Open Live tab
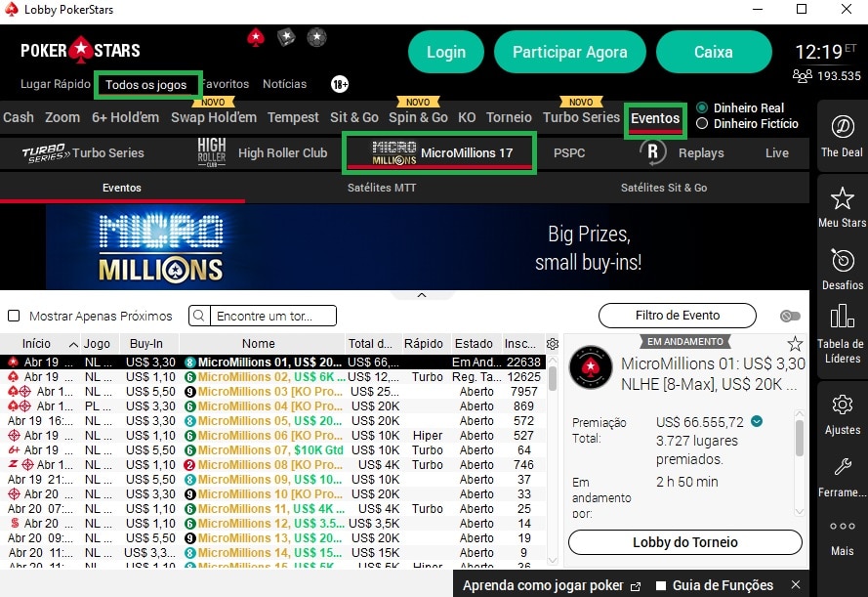 [x=776, y=152]
